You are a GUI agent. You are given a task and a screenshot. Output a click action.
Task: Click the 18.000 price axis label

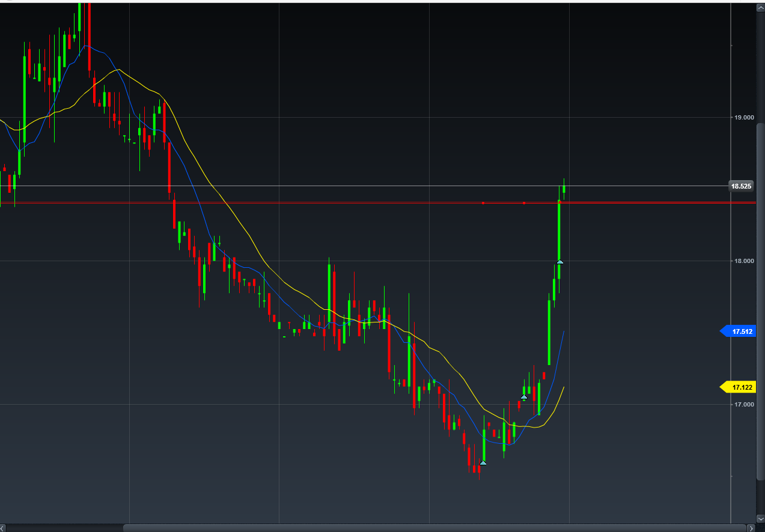click(744, 261)
